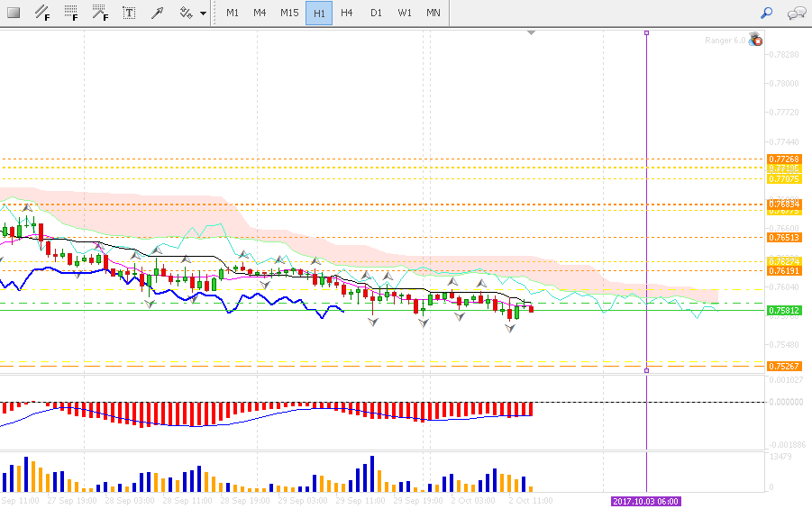Viewport: 812px width, 509px height.
Task: Switch chart to H4 timeframe
Action: 346,13
